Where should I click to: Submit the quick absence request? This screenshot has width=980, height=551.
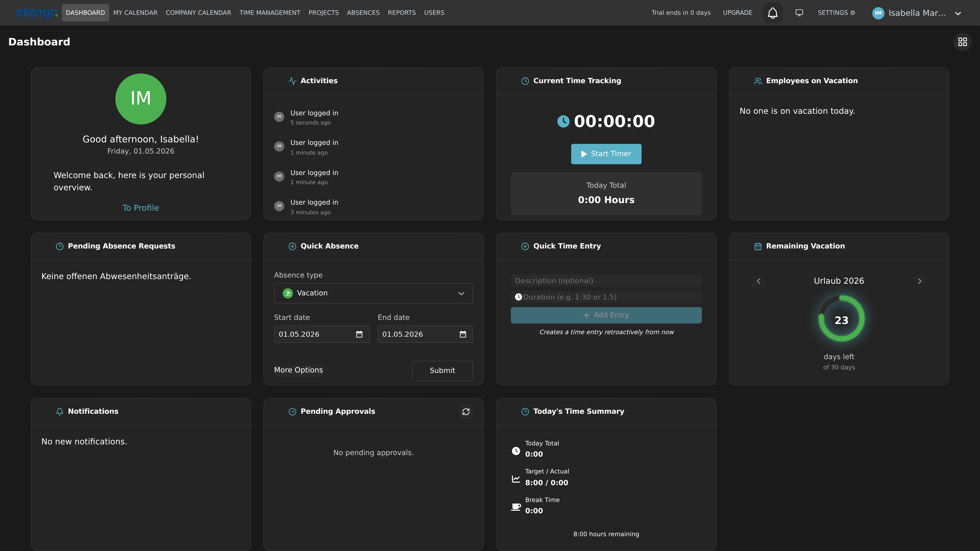point(442,371)
